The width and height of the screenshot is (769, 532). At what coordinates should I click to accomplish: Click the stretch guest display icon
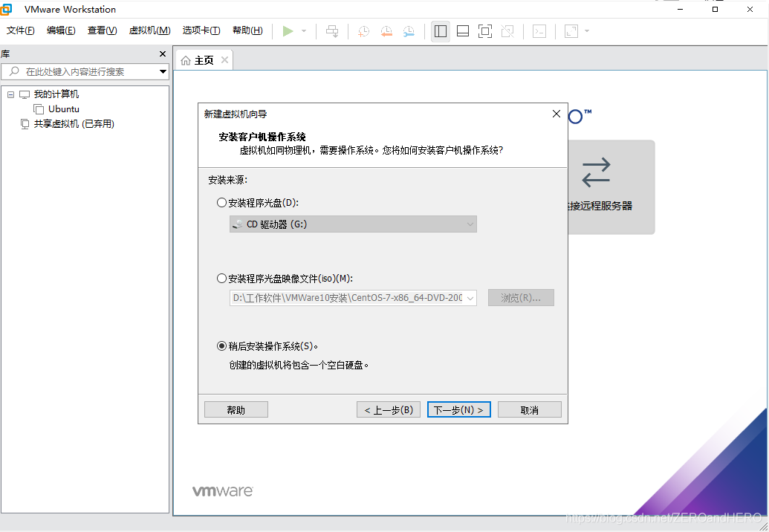[x=571, y=31]
